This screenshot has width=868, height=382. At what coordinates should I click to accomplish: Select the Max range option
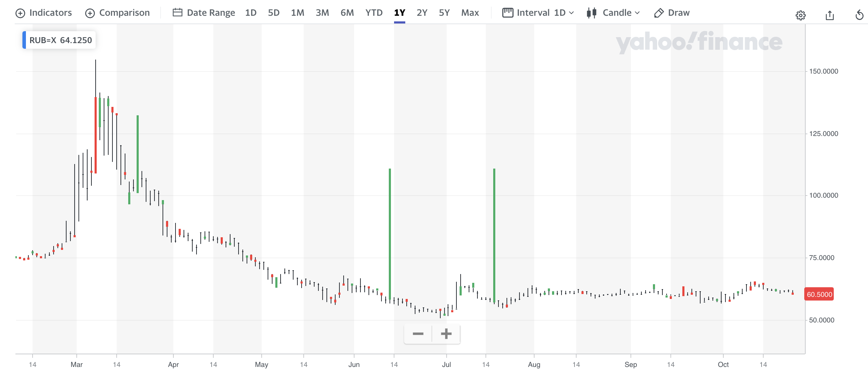click(470, 13)
